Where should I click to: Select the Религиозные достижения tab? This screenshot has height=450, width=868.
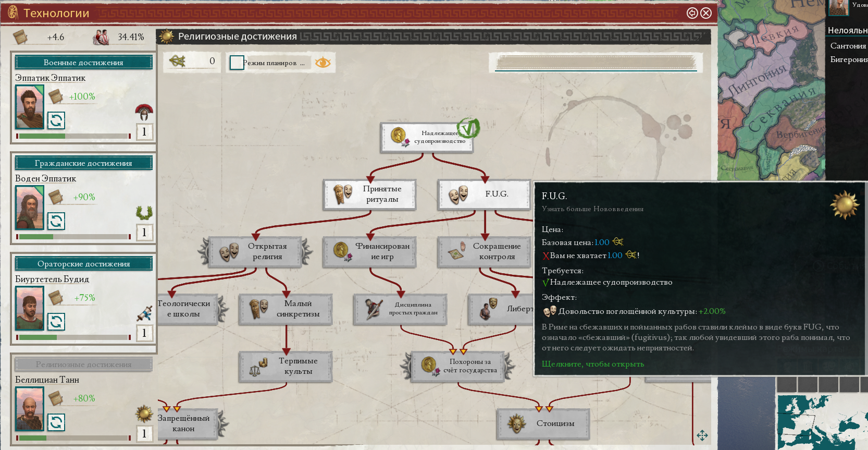pyautogui.click(x=83, y=364)
